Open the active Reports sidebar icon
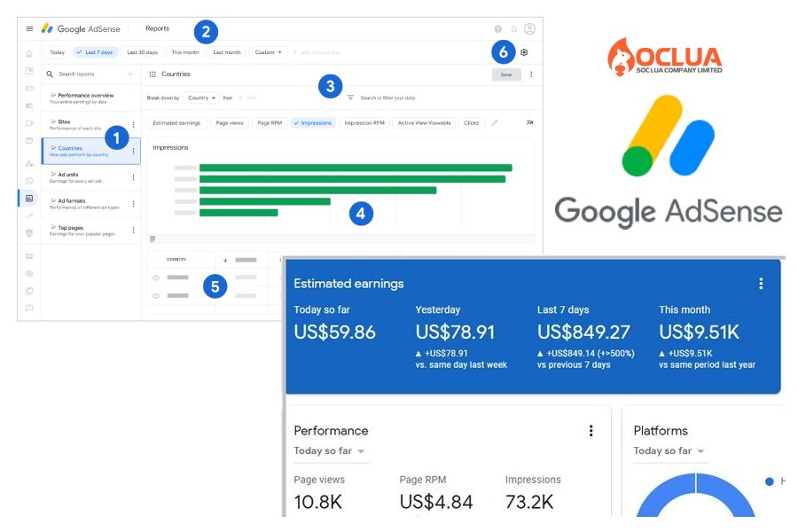Image resolution: width=798 pixels, height=532 pixels. tap(29, 199)
